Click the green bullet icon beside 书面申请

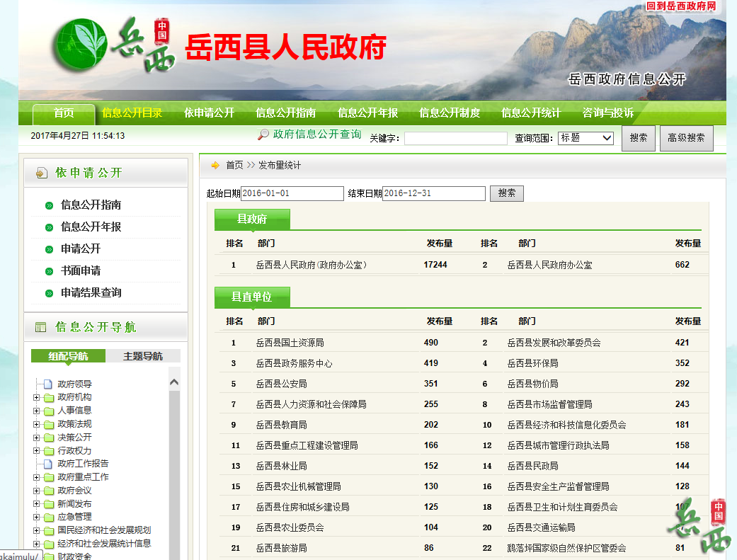pyautogui.click(x=49, y=271)
